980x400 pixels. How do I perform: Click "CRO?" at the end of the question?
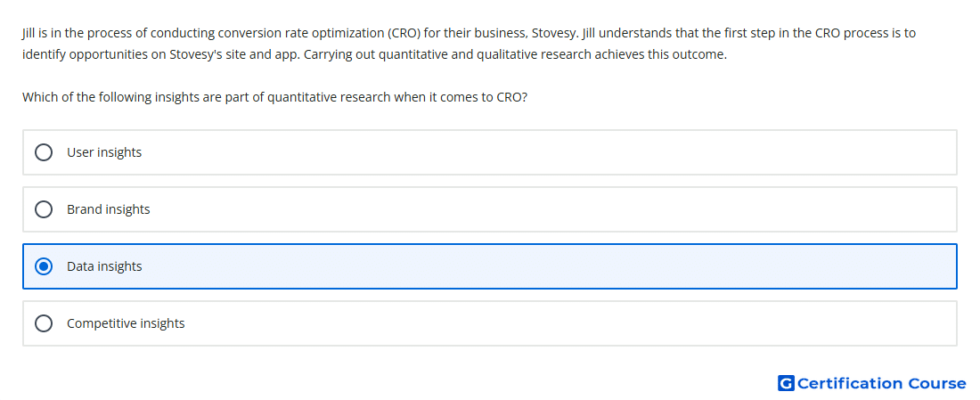pyautogui.click(x=511, y=97)
